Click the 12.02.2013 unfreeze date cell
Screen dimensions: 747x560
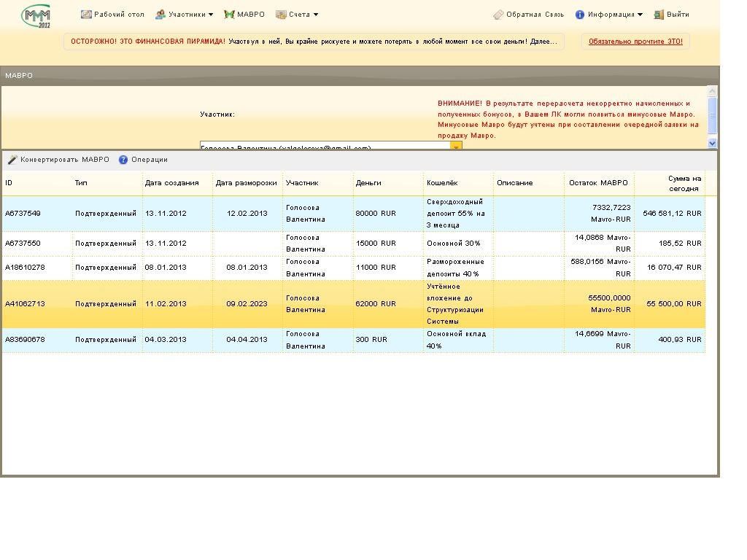point(247,214)
